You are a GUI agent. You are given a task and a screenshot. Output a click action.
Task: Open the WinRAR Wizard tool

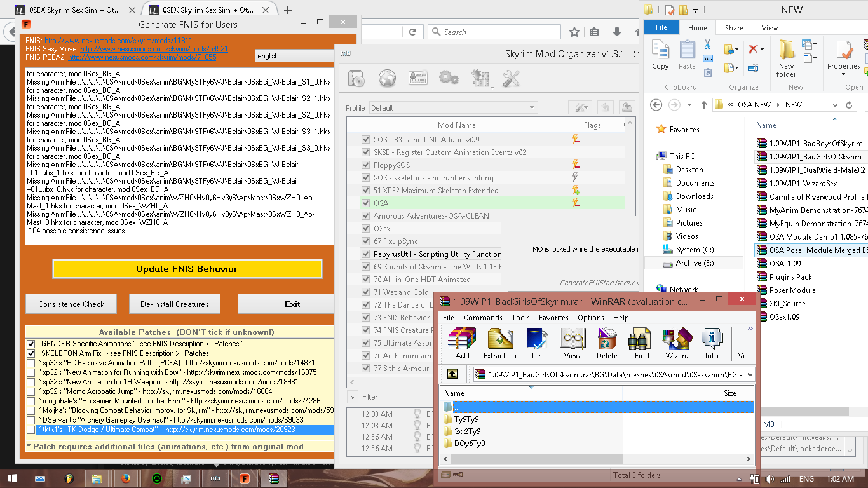tap(677, 344)
